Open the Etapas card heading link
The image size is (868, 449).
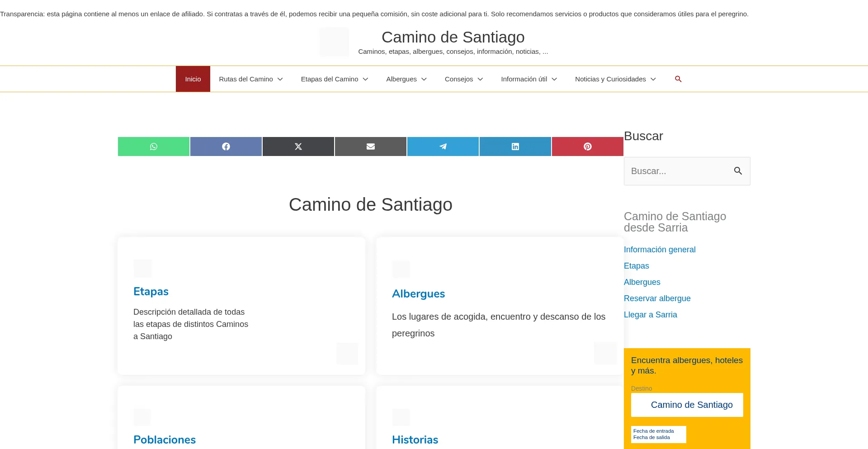[x=151, y=291]
